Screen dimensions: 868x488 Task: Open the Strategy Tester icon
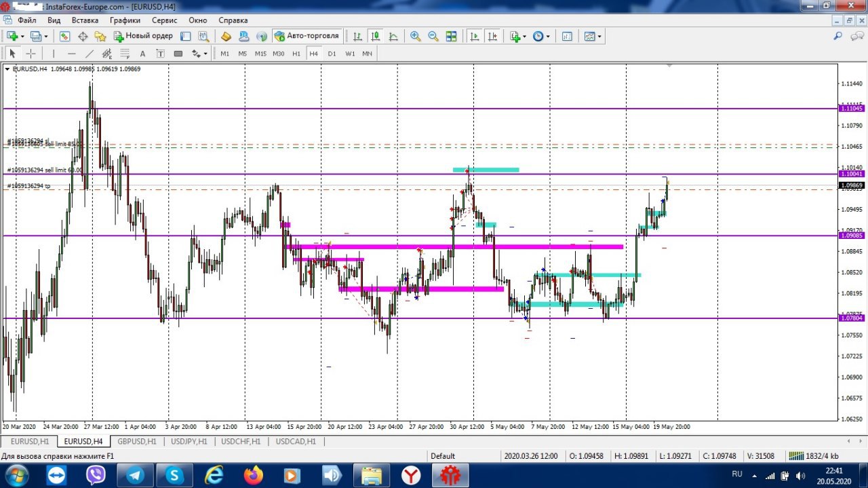203,36
